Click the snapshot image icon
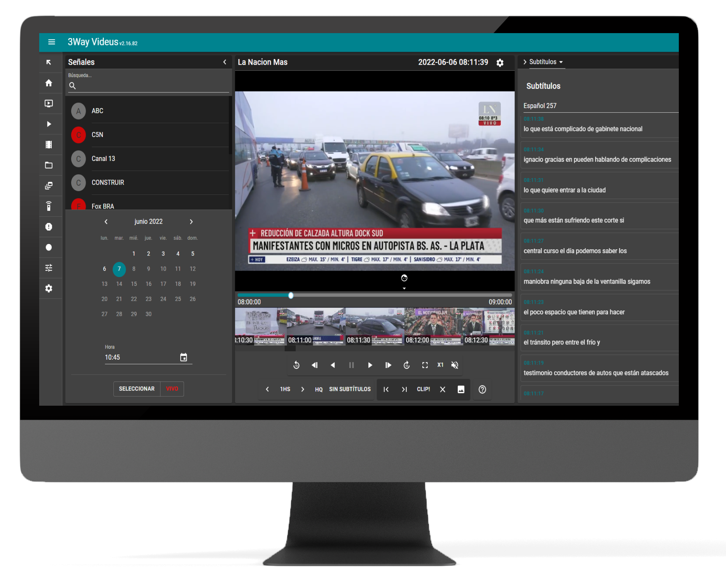Screen dimensions: 726x588 click(461, 389)
